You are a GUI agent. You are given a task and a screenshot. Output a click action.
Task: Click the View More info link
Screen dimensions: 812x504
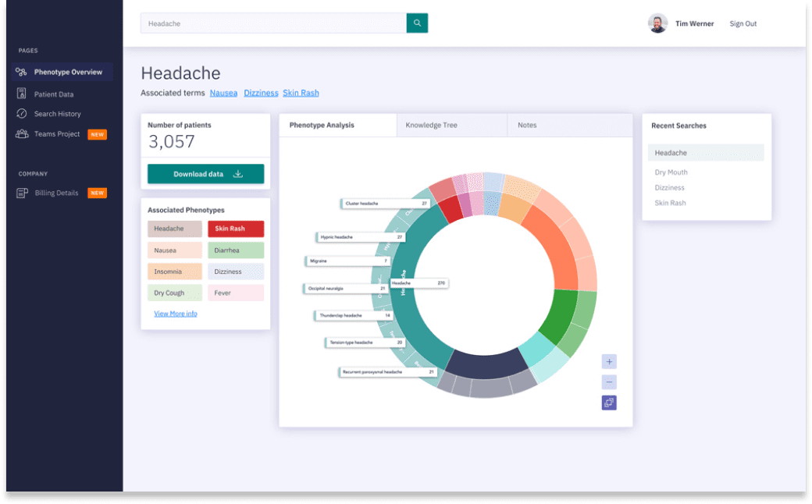click(x=176, y=314)
